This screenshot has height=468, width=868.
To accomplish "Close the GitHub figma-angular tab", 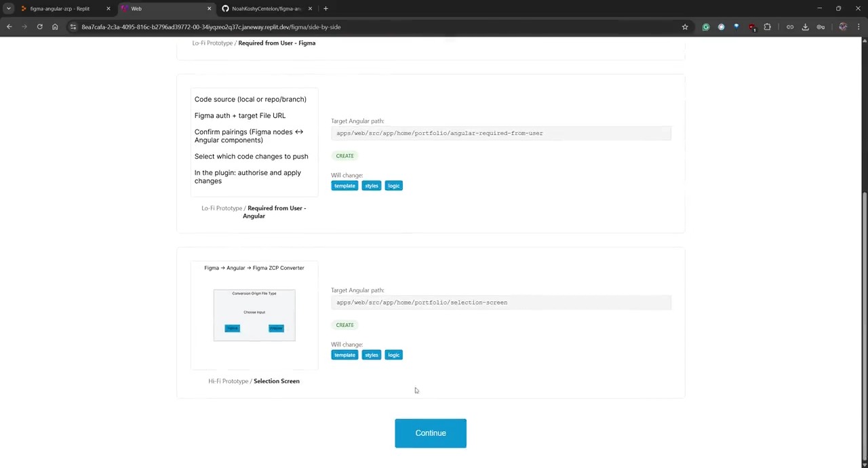I will pyautogui.click(x=310, y=9).
